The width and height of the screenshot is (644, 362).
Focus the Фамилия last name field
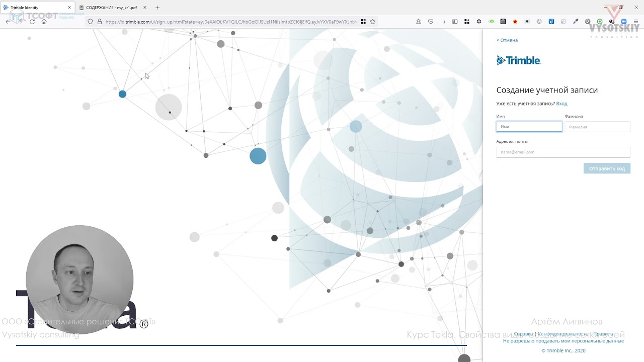(x=598, y=127)
